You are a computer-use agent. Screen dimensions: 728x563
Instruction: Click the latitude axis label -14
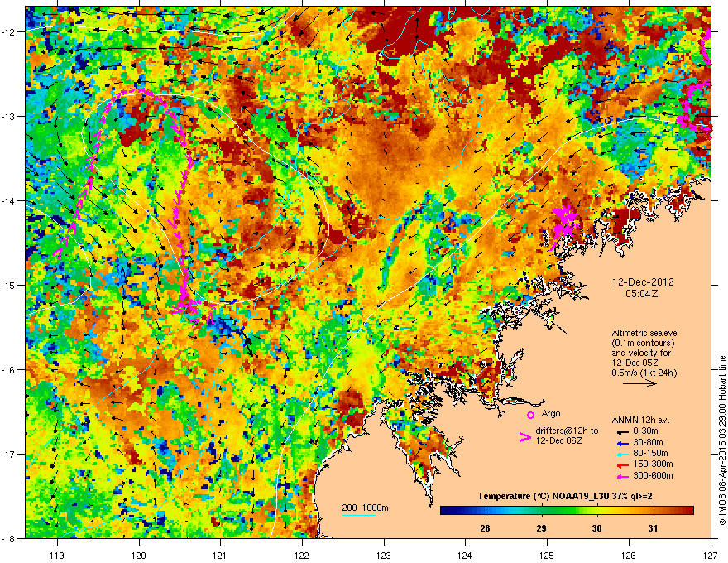[x=8, y=201]
